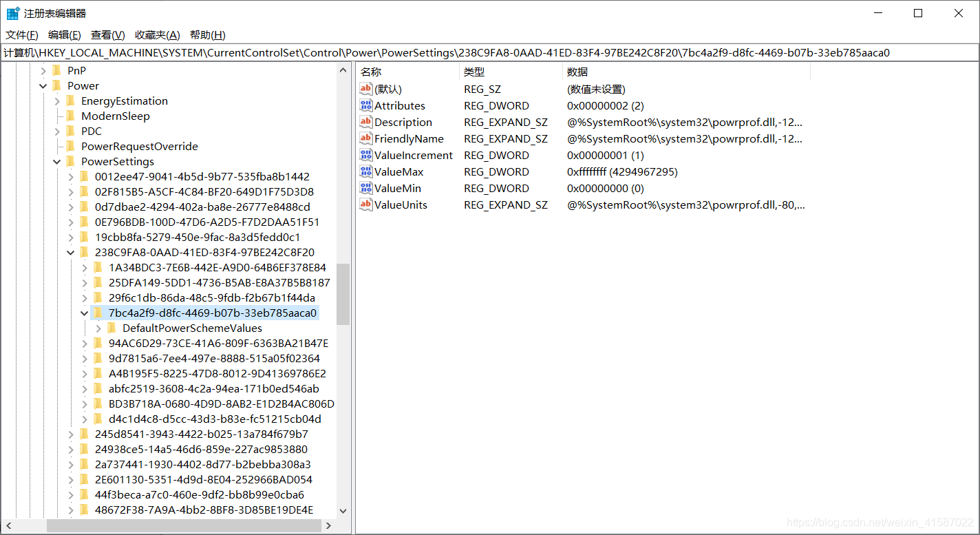Open the 文件(F) menu
This screenshot has width=980, height=535.
click(22, 35)
